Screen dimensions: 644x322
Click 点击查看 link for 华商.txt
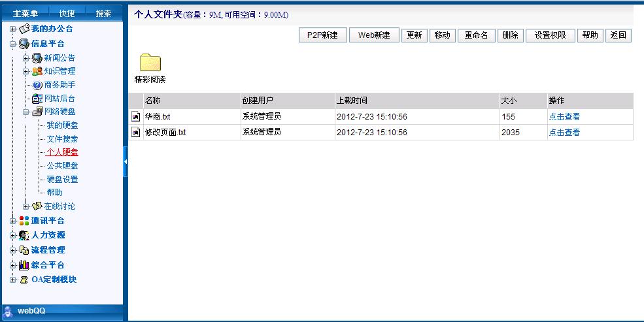[x=564, y=117]
